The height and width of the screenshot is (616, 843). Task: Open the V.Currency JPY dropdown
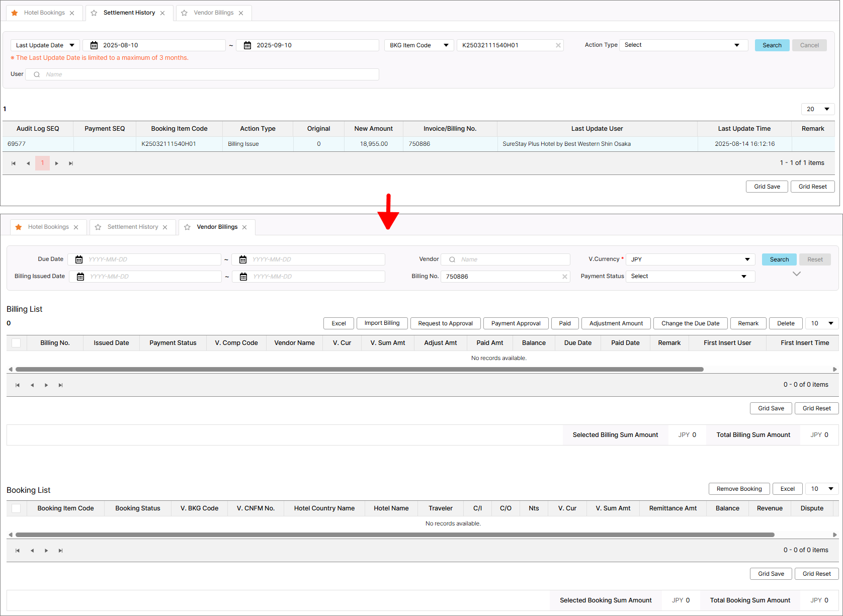coord(690,259)
